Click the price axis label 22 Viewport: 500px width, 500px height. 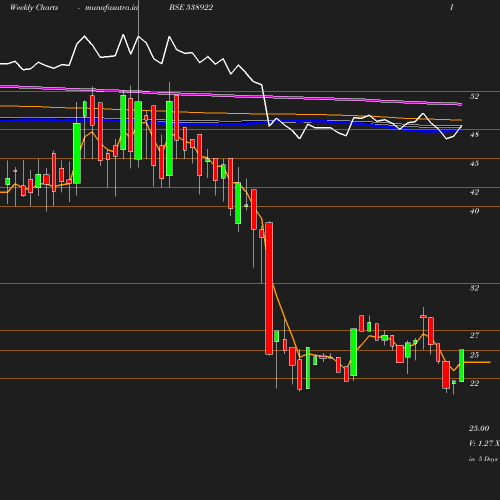pyautogui.click(x=474, y=383)
